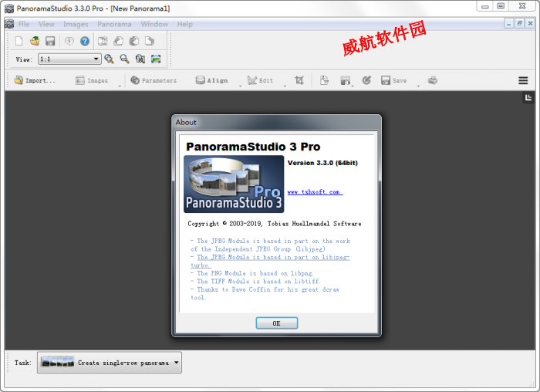
Task: Rotate image right toolbar icon
Action: [150, 42]
